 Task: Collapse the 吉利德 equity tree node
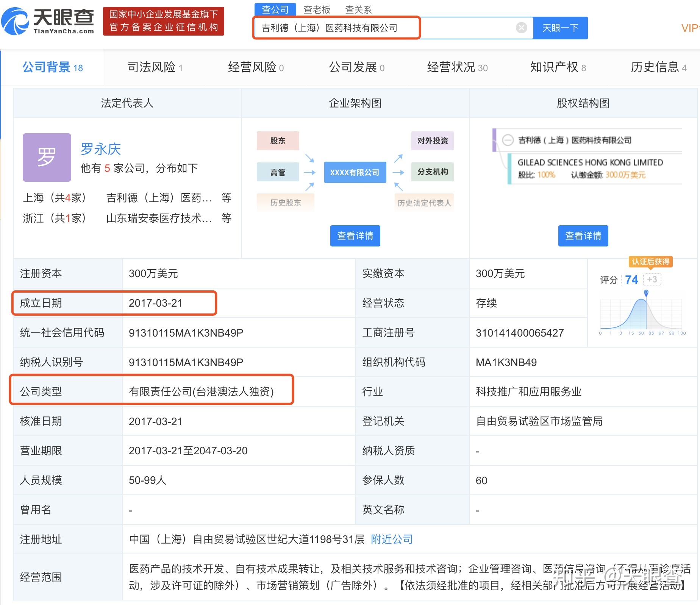508,140
